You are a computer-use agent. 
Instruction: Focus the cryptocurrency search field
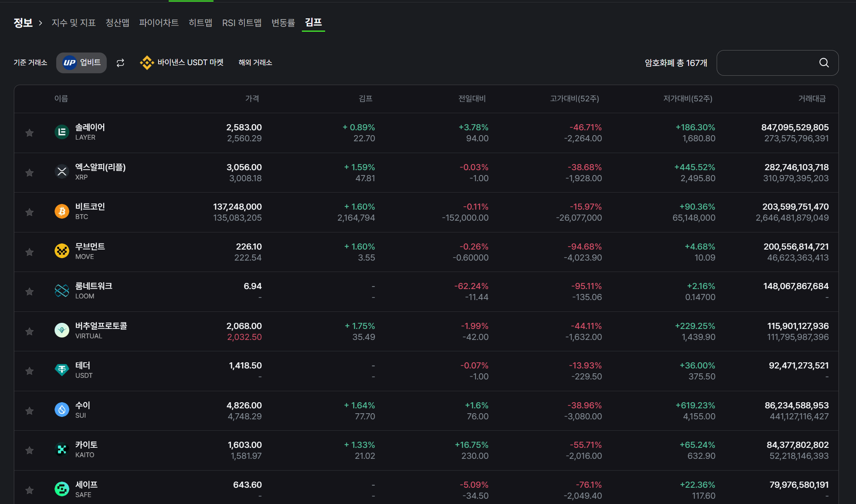click(777, 63)
